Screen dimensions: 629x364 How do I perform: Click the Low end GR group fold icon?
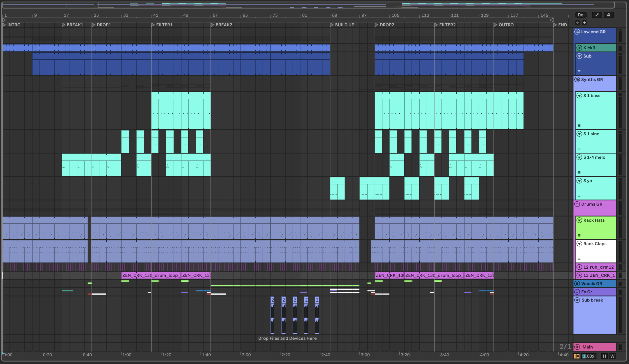point(577,32)
